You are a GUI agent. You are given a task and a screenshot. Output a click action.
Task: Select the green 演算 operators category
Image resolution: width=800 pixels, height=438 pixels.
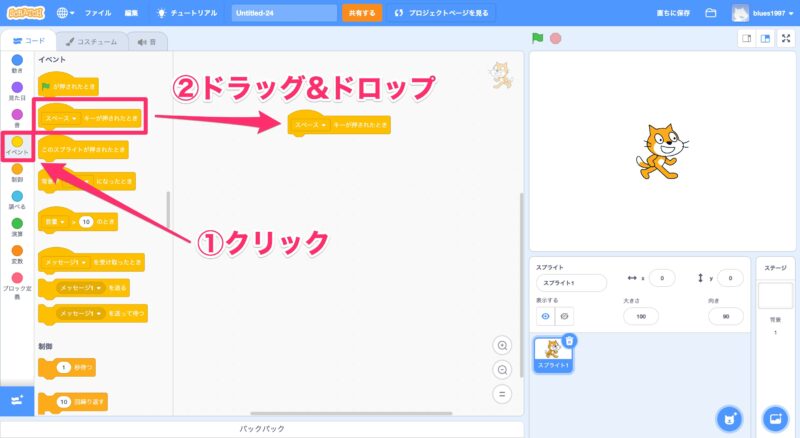[x=17, y=227]
